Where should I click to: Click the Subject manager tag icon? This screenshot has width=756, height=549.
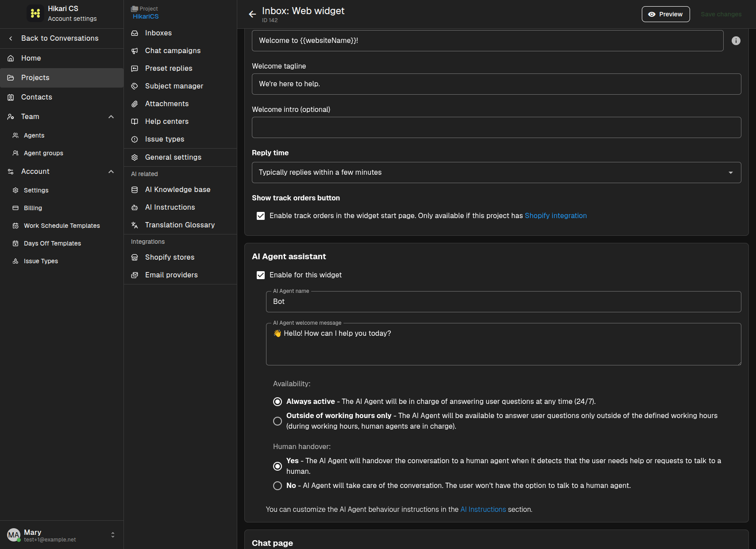coord(135,86)
